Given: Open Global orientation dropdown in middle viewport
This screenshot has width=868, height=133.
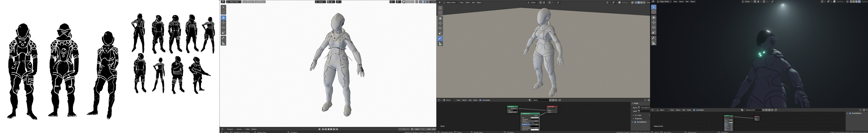Looking at the screenshot, I should [533, 2].
